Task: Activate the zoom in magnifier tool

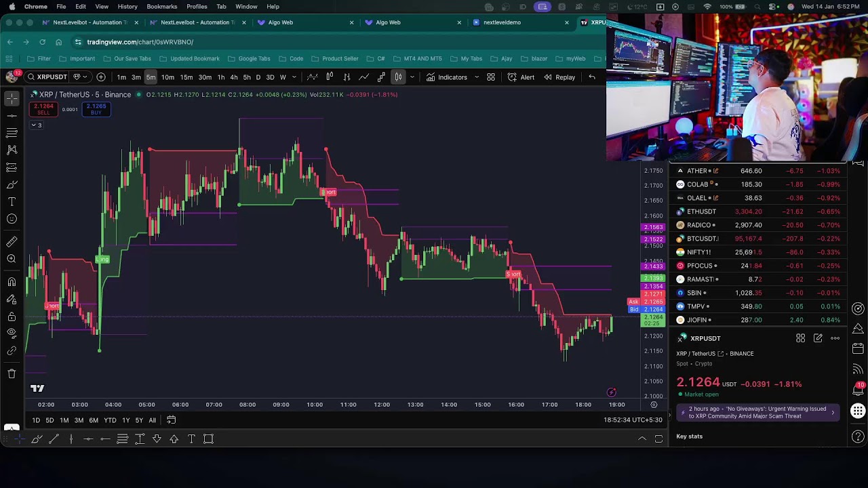Action: [x=12, y=259]
